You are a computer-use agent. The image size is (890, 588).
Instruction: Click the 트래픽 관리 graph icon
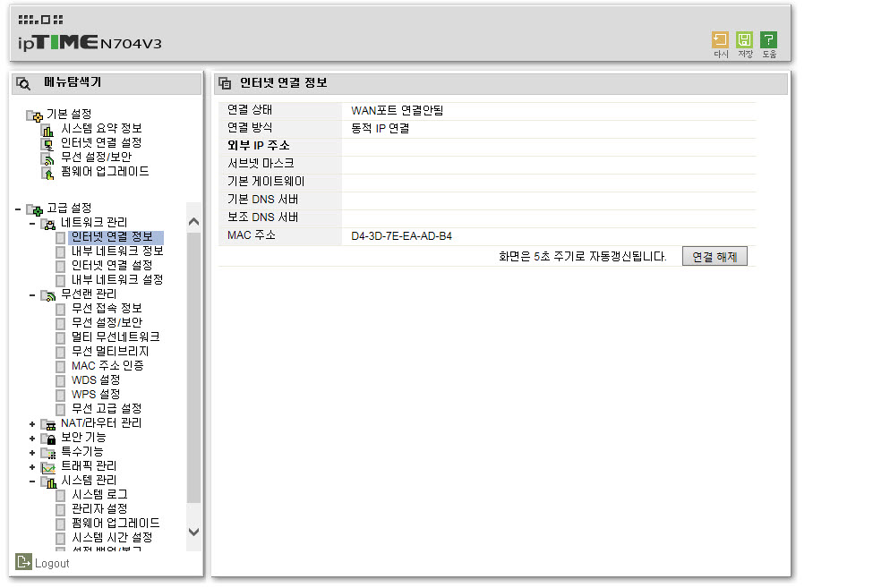point(48,467)
